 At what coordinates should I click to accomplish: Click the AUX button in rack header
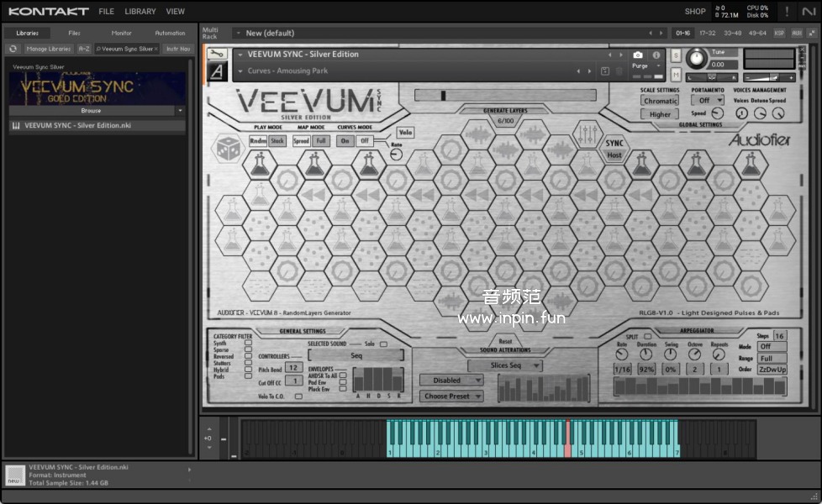pyautogui.click(x=797, y=33)
